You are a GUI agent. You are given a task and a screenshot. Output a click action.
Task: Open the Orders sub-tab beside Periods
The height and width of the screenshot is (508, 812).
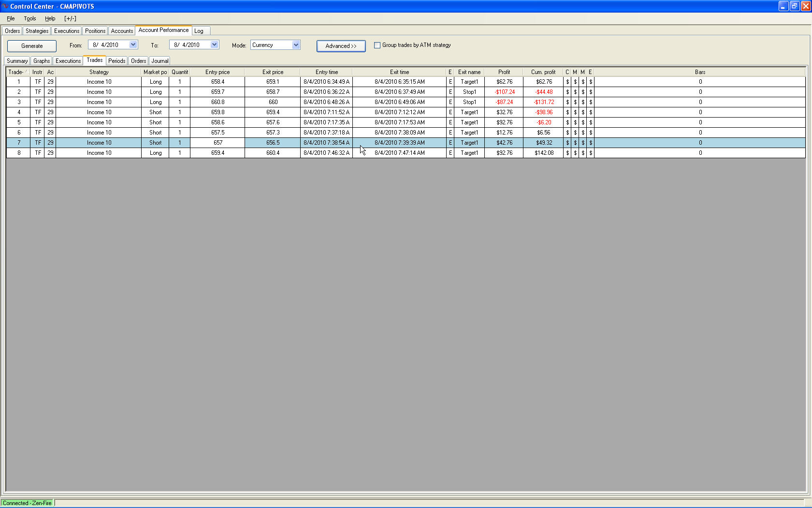139,61
